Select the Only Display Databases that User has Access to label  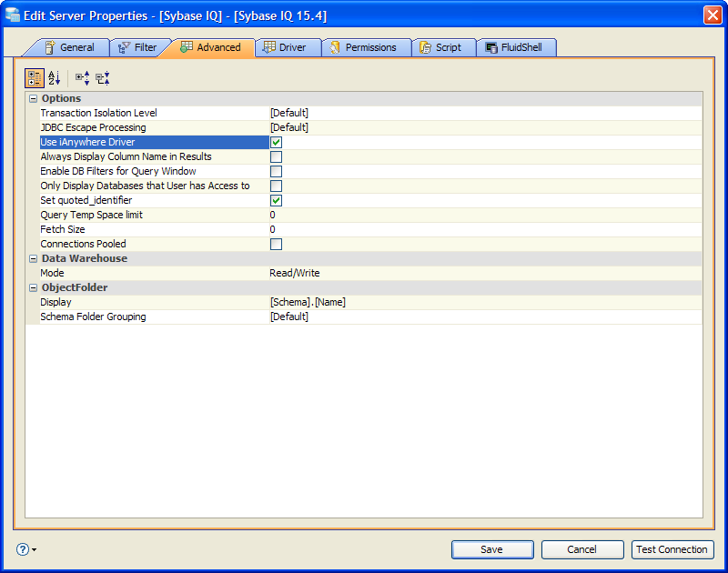click(x=145, y=186)
